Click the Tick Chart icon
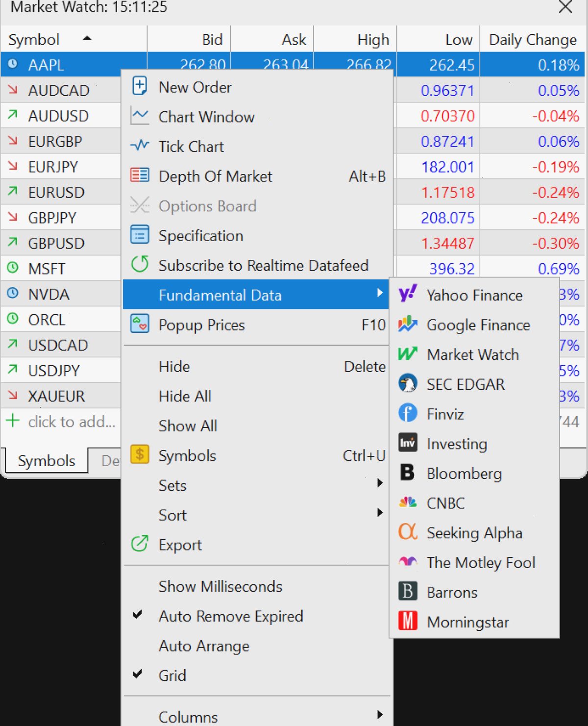The image size is (588, 726). click(x=140, y=146)
